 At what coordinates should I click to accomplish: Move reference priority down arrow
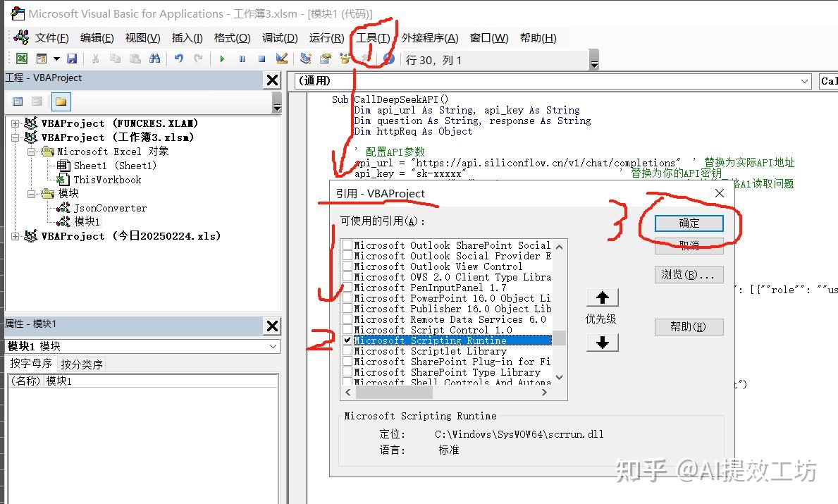click(603, 343)
